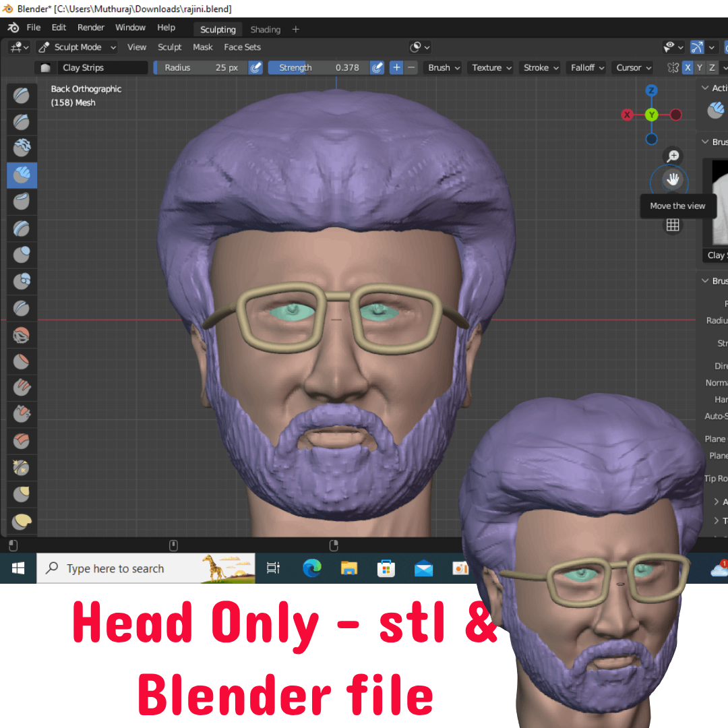Select the Crease brush tool
Screen dimensions: 728x728
(x=22, y=307)
